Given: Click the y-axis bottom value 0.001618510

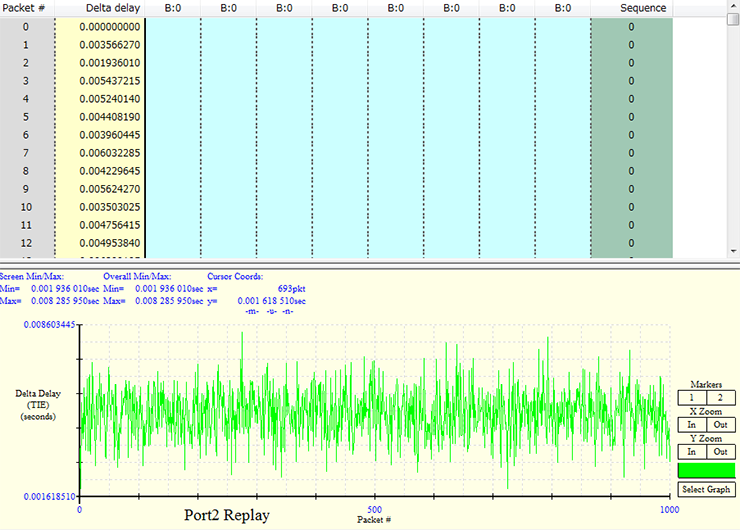Looking at the screenshot, I should [50, 496].
